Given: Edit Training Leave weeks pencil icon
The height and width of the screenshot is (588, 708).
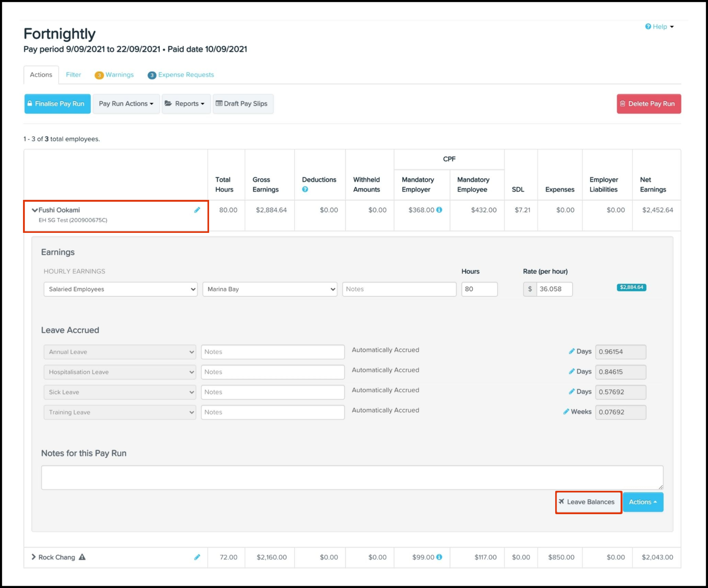Looking at the screenshot, I should point(566,411).
